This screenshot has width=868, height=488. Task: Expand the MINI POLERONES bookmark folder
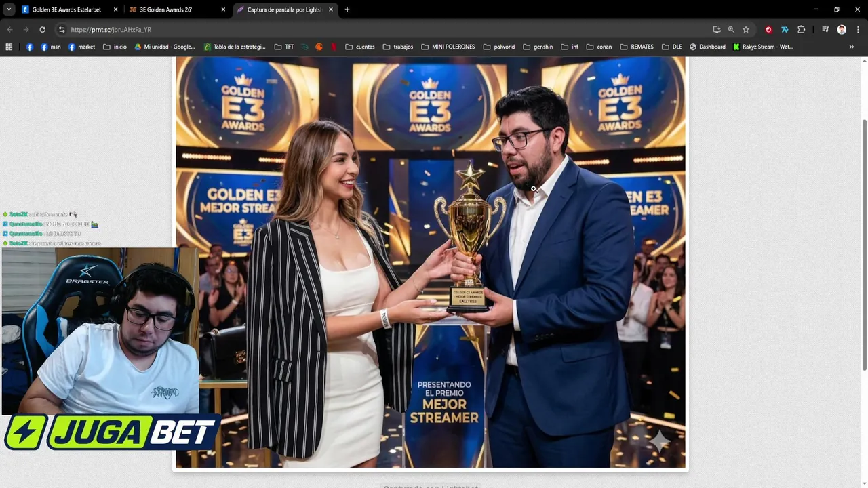point(448,47)
